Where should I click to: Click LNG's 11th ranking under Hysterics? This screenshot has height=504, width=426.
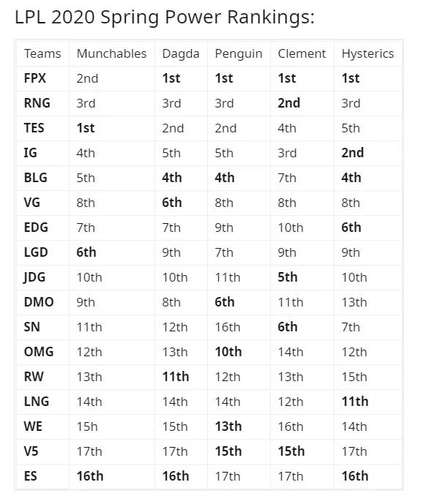tap(355, 402)
